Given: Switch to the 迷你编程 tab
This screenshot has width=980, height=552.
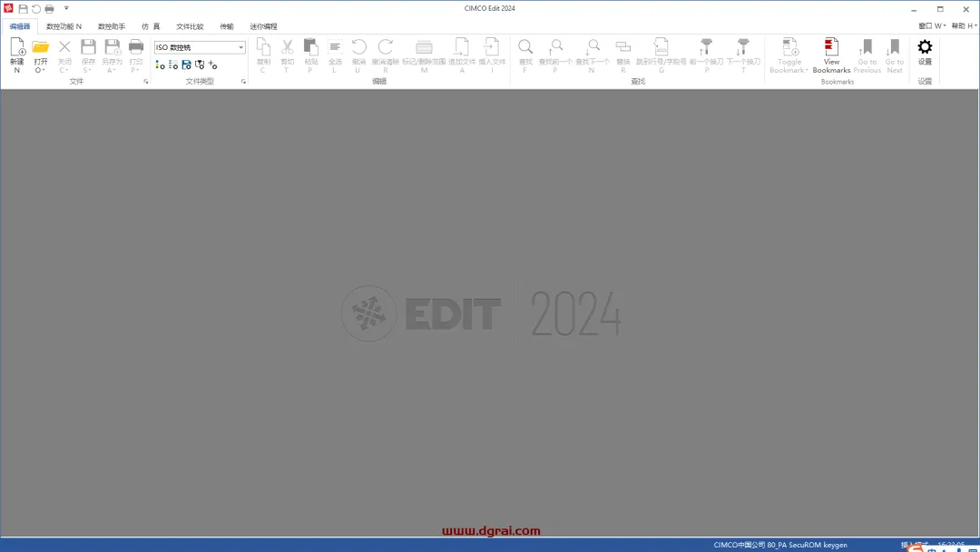Looking at the screenshot, I should 263,26.
